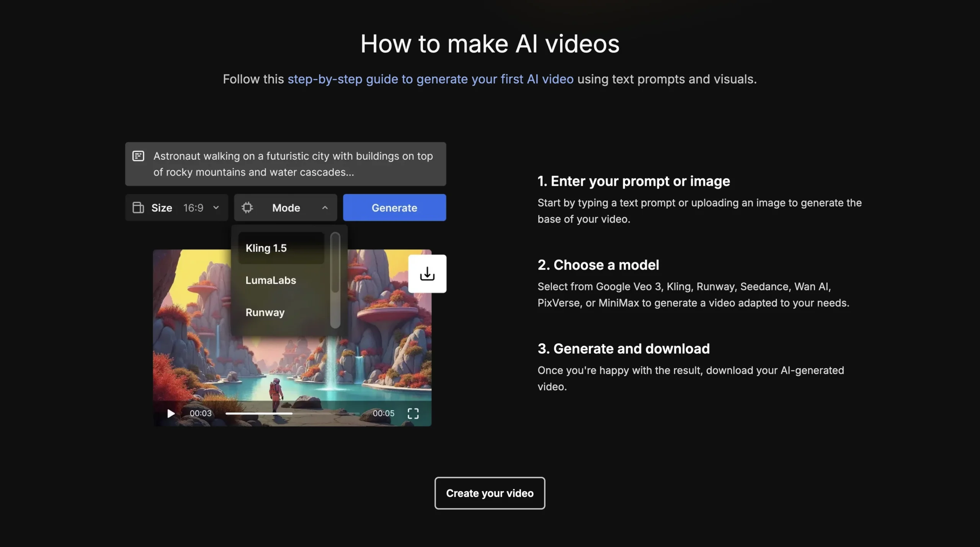Select Kling 1.5 from the model list

pos(281,247)
